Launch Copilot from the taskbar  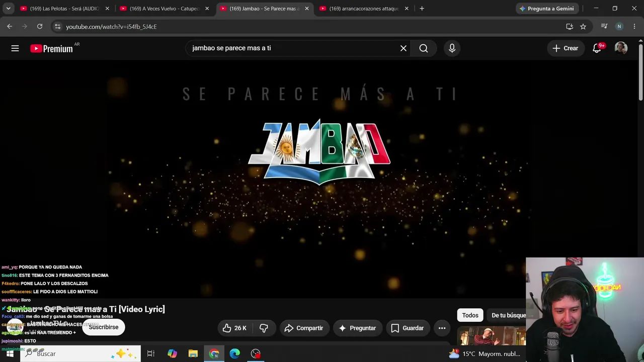tap(172, 354)
